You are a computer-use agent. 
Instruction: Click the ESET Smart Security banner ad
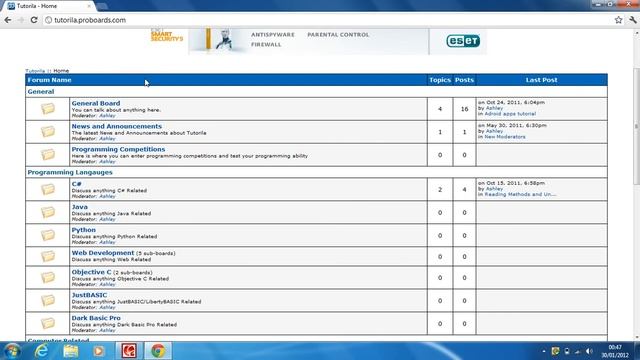(318, 41)
